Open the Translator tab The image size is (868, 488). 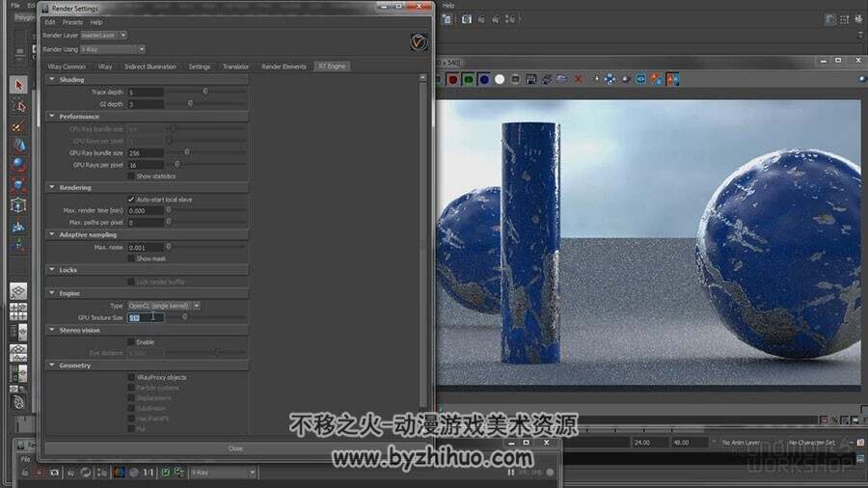[235, 67]
